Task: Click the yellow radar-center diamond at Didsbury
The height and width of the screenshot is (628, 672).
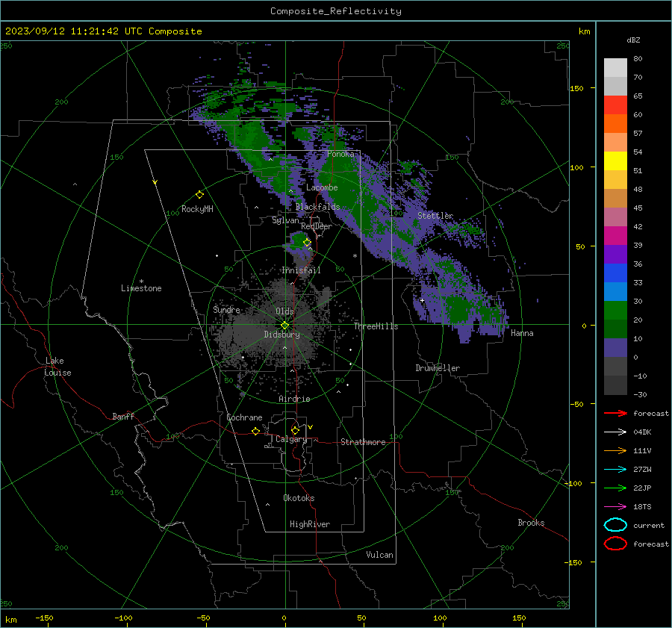Action: coord(284,326)
